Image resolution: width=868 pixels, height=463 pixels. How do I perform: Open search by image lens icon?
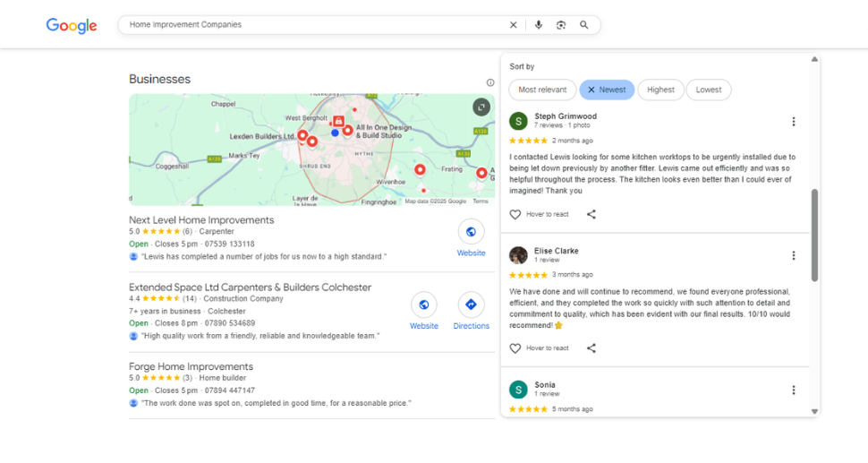coord(561,25)
